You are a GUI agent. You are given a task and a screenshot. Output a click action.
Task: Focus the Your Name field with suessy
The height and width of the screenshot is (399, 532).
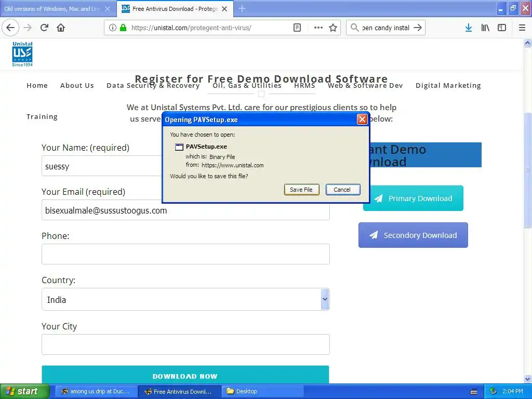pos(102,166)
